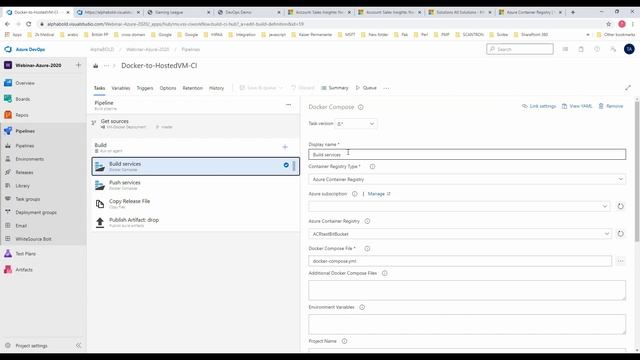Show info for Docker Compose File
This screenshot has width=640, height=360.
367,249
